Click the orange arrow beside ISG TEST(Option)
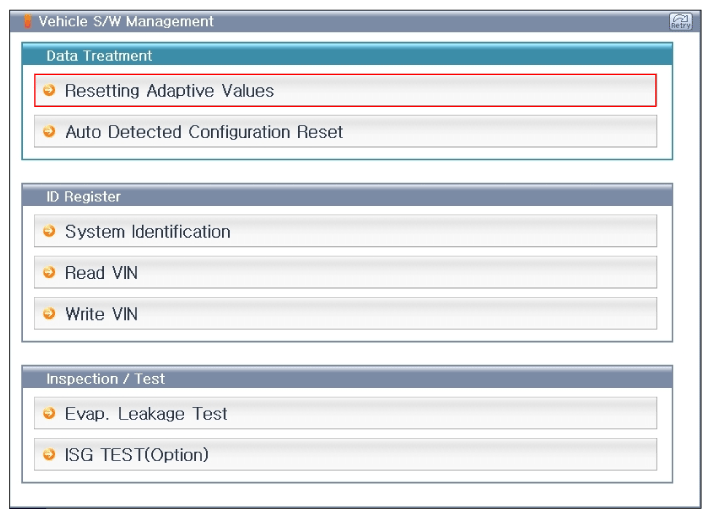711x518 pixels. point(49,455)
